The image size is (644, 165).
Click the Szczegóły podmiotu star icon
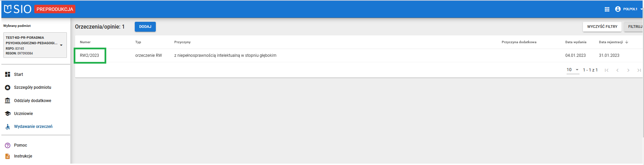pyautogui.click(x=7, y=88)
